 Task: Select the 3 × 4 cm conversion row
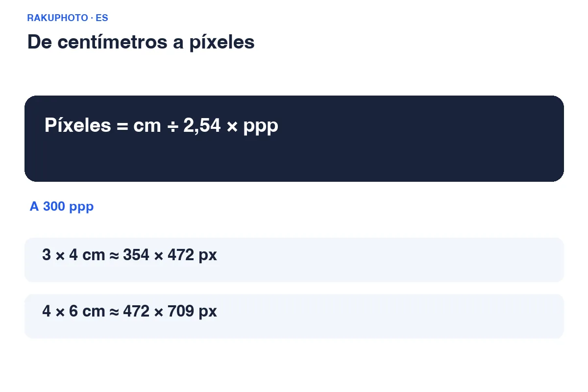point(294,260)
